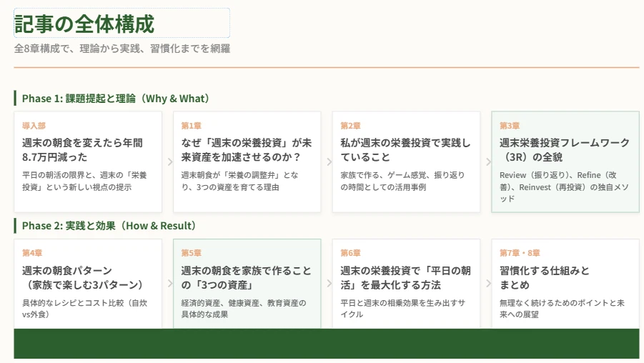Image resolution: width=644 pixels, height=363 pixels.
Task: Open the 第1章 card on 週末の栄養投資
Action: 247,161
